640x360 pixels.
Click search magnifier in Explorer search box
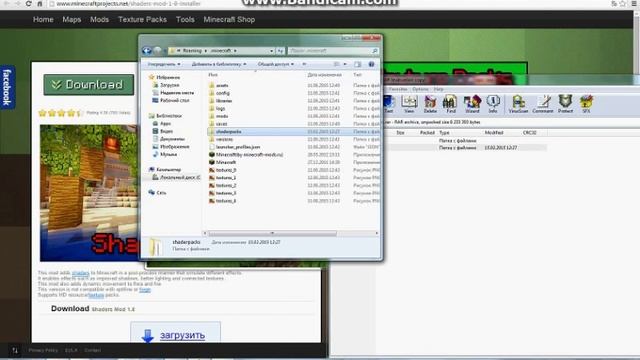click(x=375, y=51)
